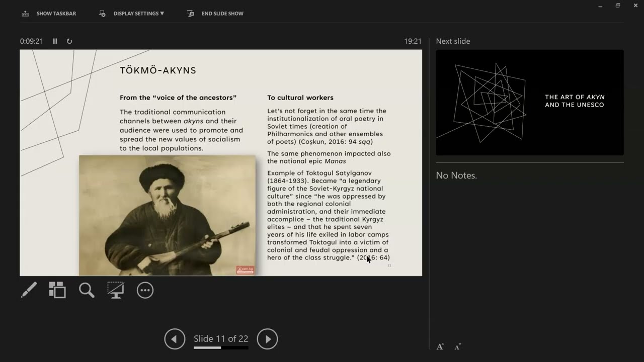Close the presenter view window
644x362 pixels.
tap(635, 6)
